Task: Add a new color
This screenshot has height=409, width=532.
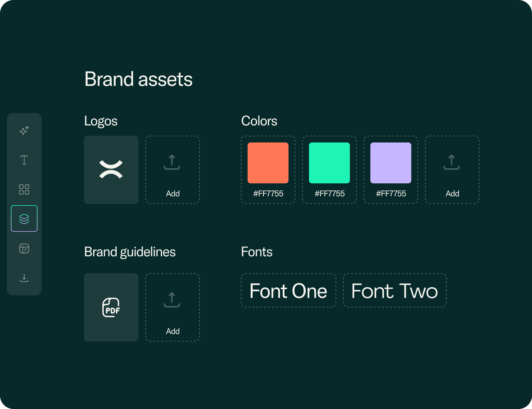Action: (452, 170)
